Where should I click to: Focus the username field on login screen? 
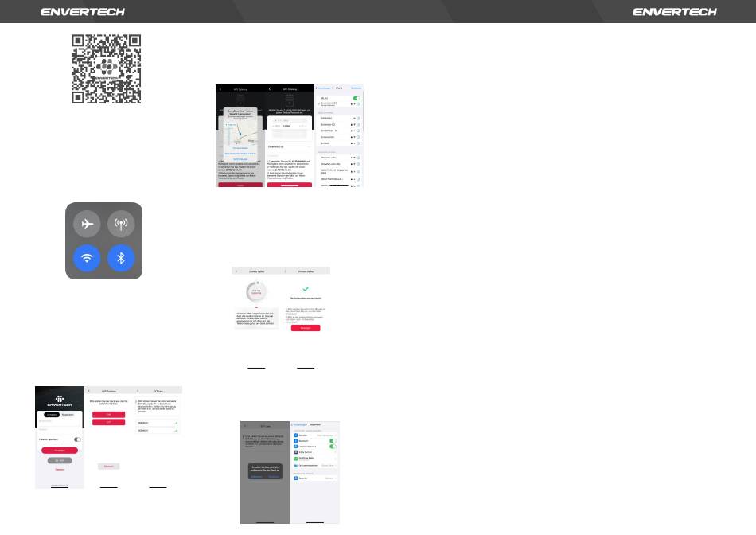pos(60,422)
